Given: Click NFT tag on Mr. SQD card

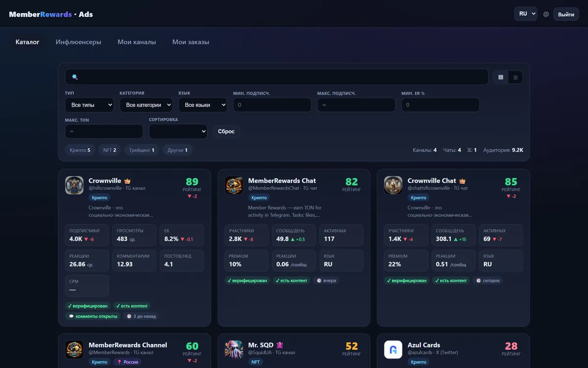Looking at the screenshot, I should pos(255,362).
